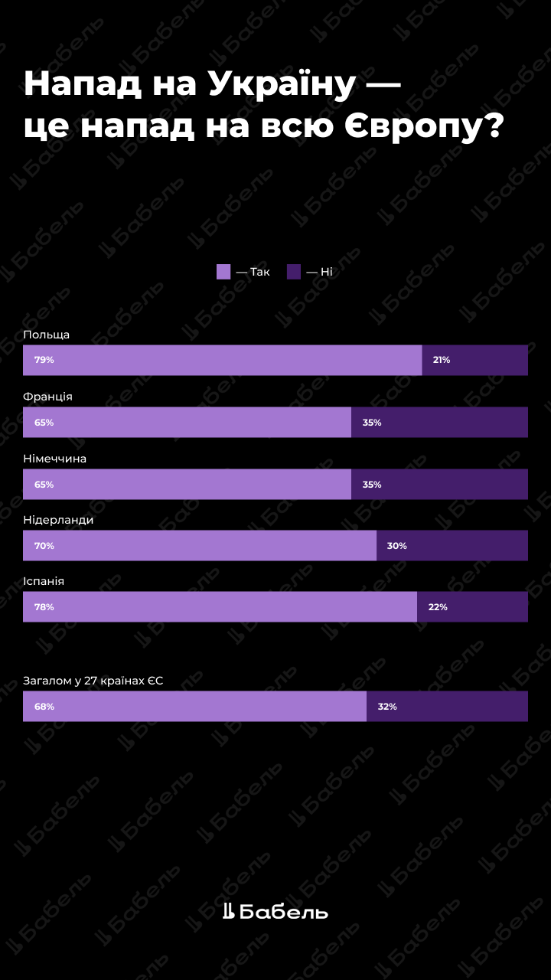Select Poland's 79% yes bar segment
This screenshot has width=551, height=980.
click(x=222, y=360)
